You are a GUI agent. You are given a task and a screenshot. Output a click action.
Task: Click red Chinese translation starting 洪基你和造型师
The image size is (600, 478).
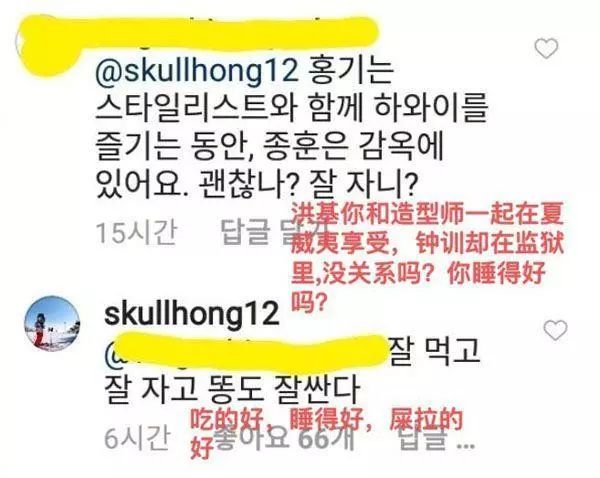click(427, 257)
